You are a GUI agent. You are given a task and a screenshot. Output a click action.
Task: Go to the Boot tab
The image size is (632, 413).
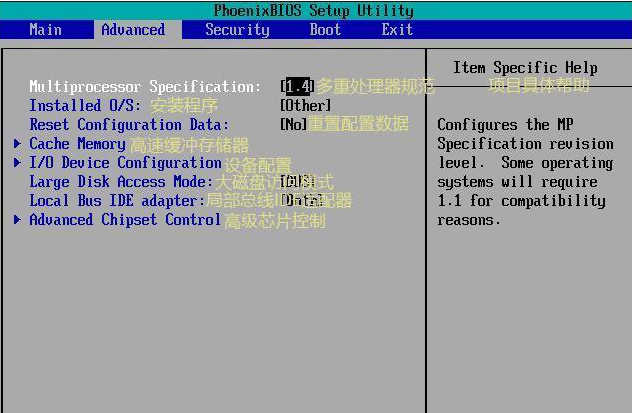[x=325, y=30]
